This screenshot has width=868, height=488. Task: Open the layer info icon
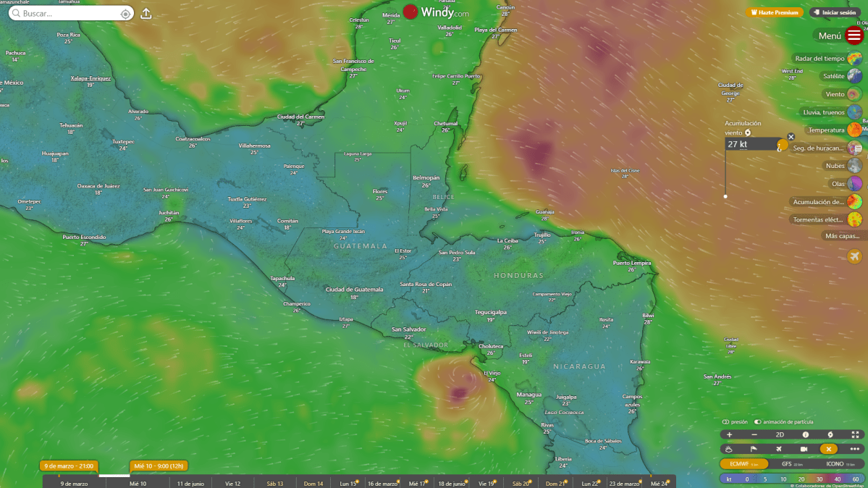click(806, 435)
